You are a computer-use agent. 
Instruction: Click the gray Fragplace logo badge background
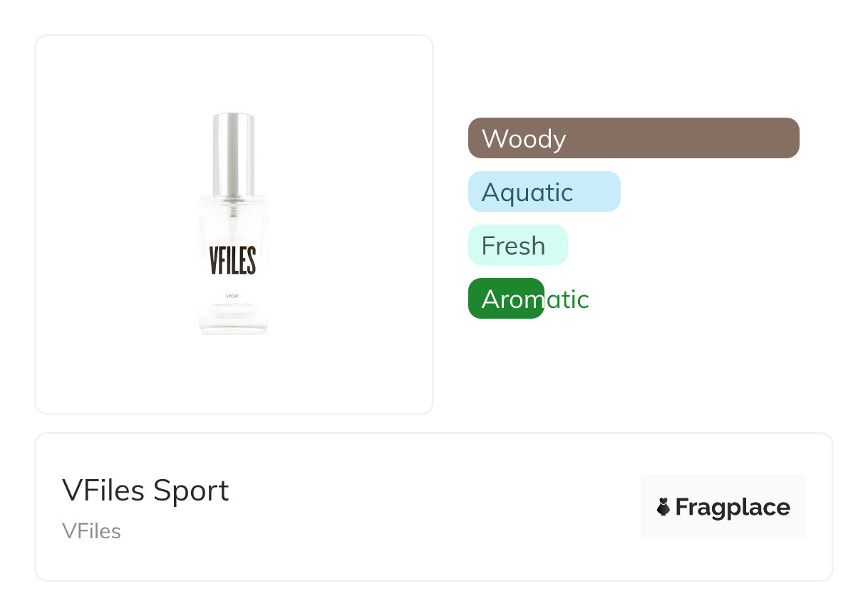[x=723, y=485]
